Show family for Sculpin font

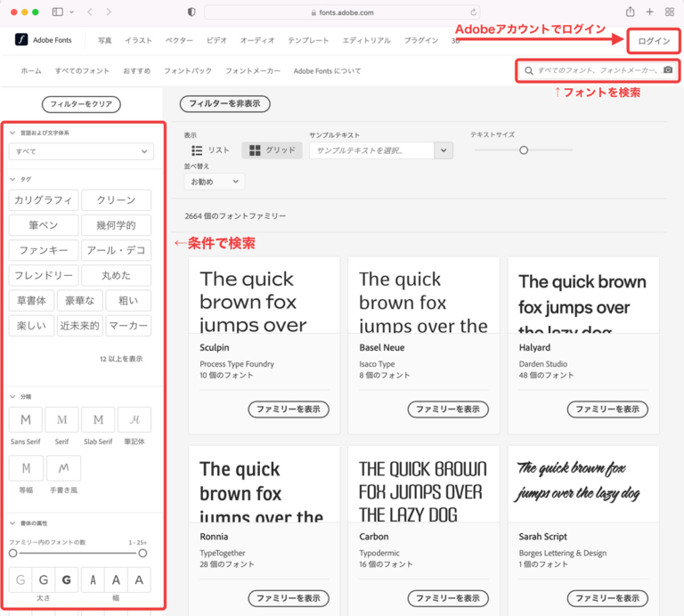[289, 409]
